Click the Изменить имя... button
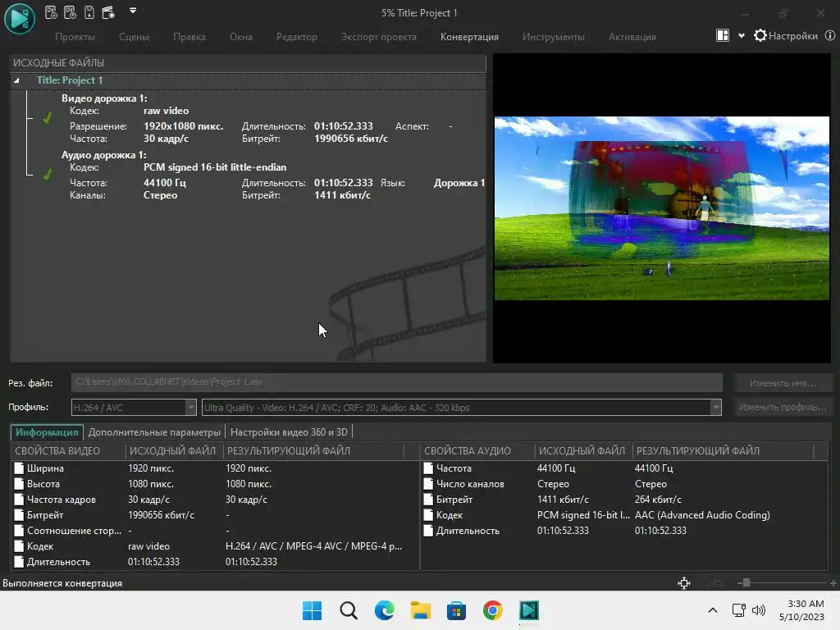The height and width of the screenshot is (630, 840). 783,383
